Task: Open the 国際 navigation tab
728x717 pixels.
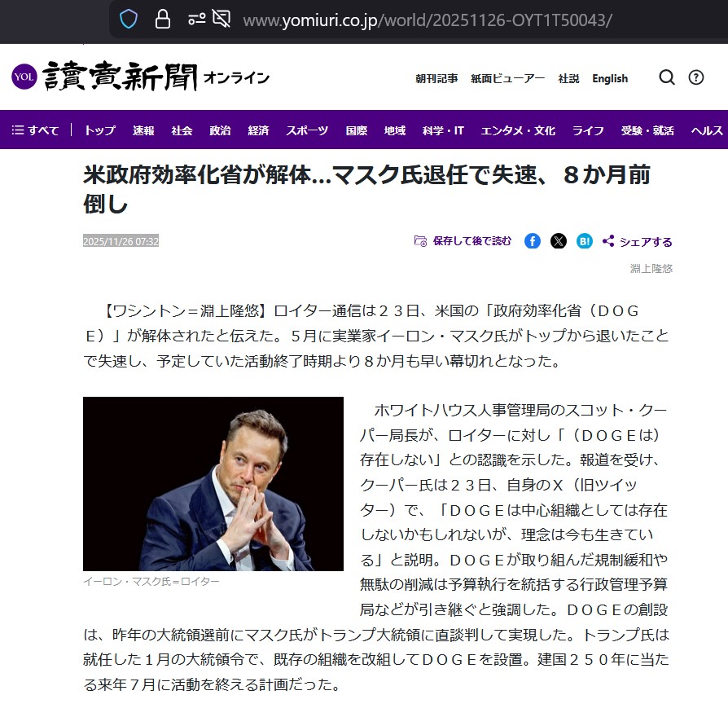Action: [357, 130]
